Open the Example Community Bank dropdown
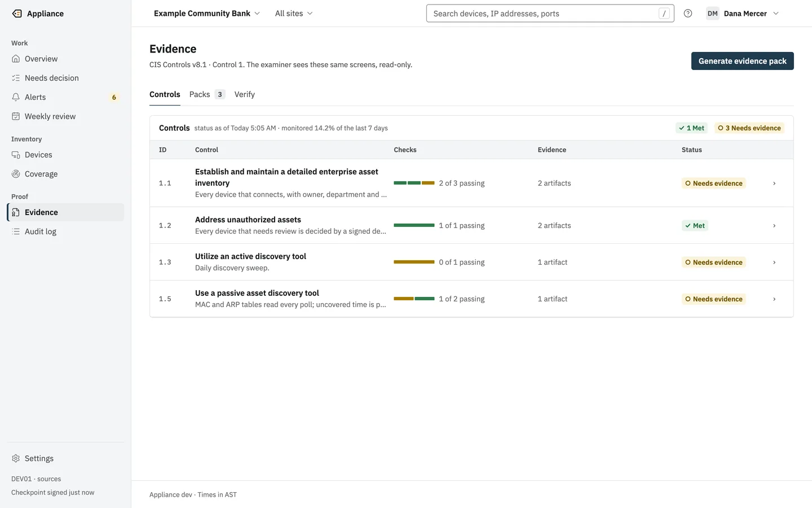812x508 pixels. click(x=207, y=14)
